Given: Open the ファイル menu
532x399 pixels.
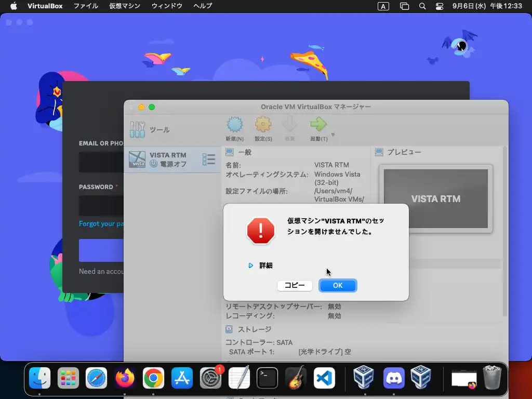Looking at the screenshot, I should 86,6.
